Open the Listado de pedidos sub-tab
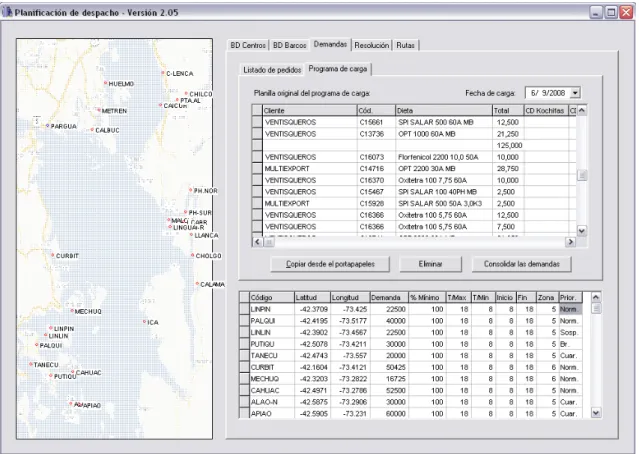This screenshot has width=639, height=454. (x=272, y=70)
